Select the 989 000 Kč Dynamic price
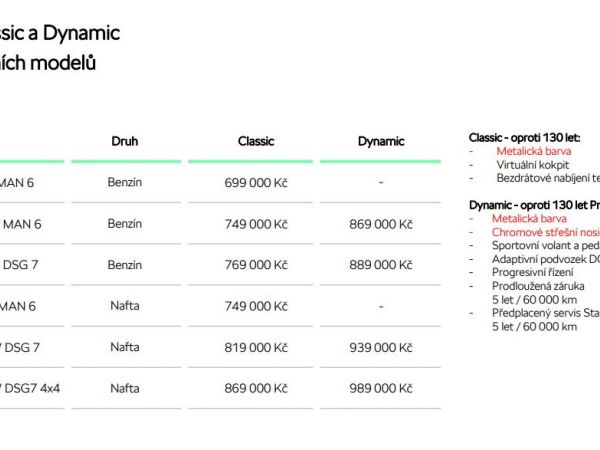Image resolution: width=600 pixels, height=450 pixels. (381, 388)
